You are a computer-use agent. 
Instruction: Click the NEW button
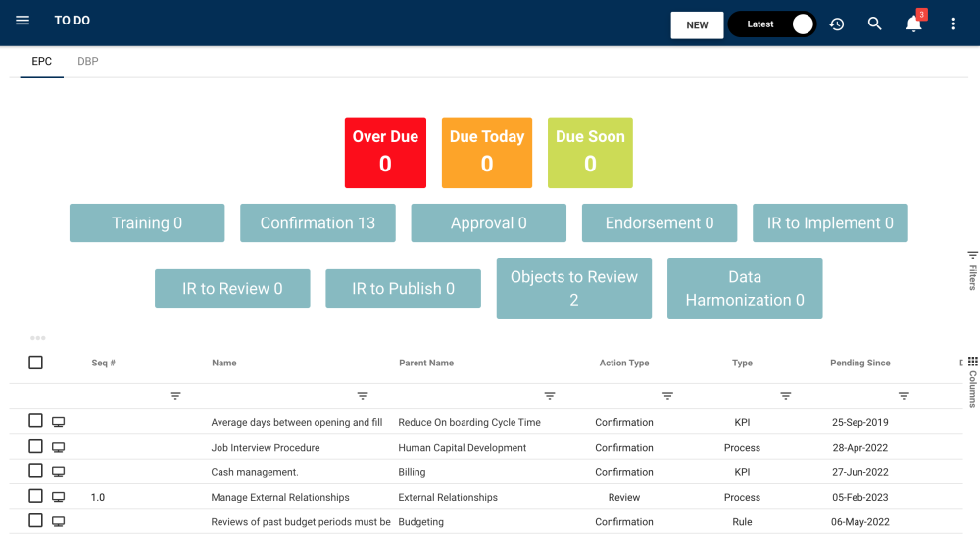pyautogui.click(x=697, y=24)
